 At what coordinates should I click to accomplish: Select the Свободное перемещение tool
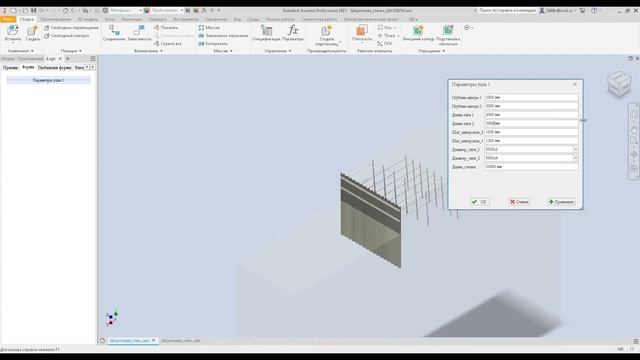pyautogui.click(x=71, y=27)
